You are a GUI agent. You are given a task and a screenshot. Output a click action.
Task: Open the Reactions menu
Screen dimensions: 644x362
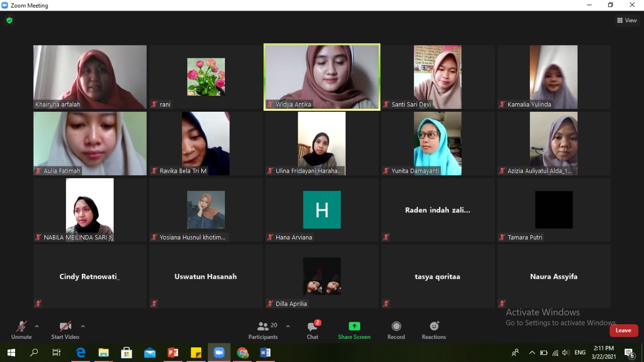tap(434, 330)
